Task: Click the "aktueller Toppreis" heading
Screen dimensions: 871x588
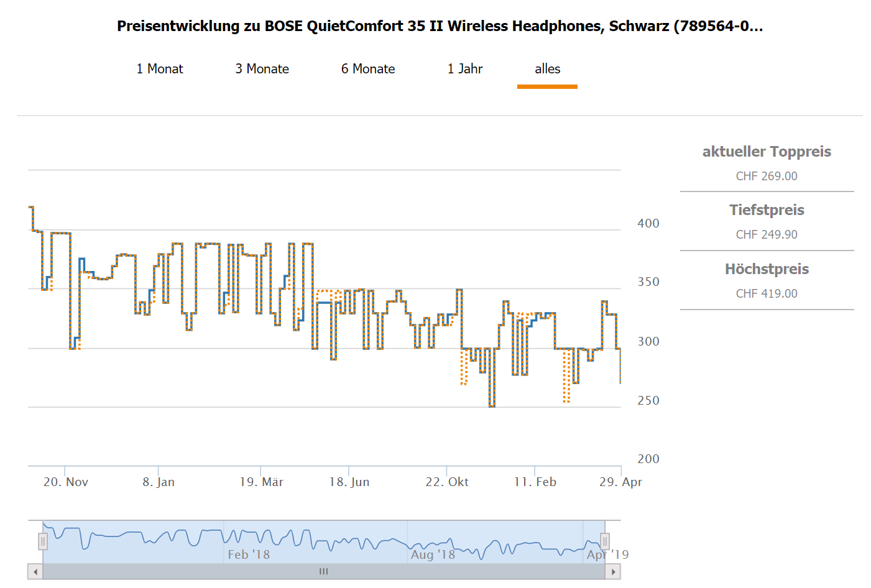Action: pyautogui.click(x=767, y=152)
